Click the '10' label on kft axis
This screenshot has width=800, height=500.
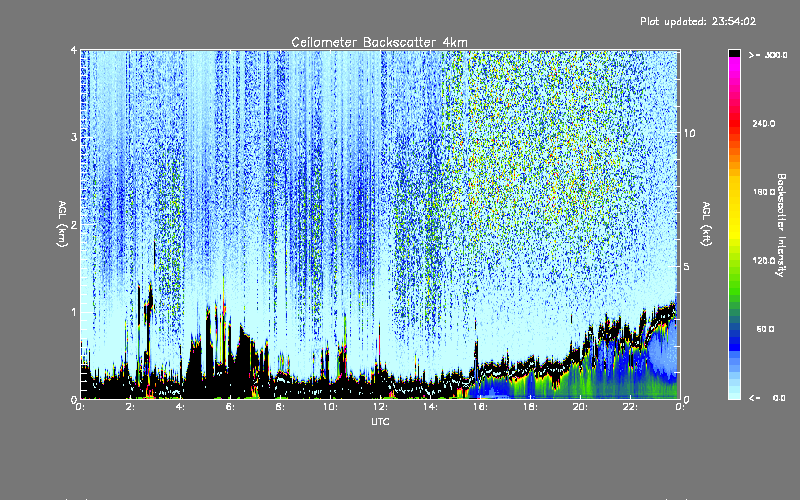(689, 133)
